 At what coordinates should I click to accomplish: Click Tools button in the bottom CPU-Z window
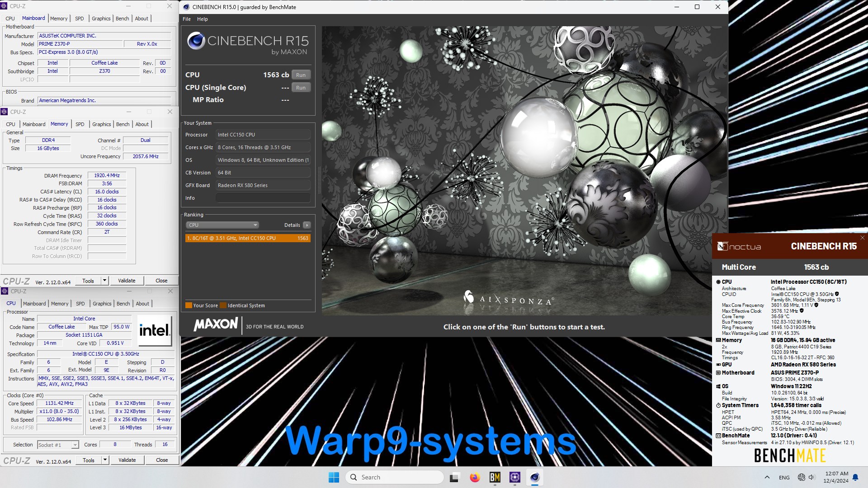(89, 460)
